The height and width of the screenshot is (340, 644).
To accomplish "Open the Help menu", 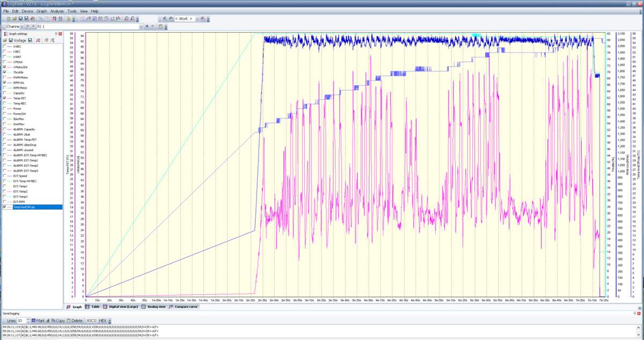I will tap(94, 11).
